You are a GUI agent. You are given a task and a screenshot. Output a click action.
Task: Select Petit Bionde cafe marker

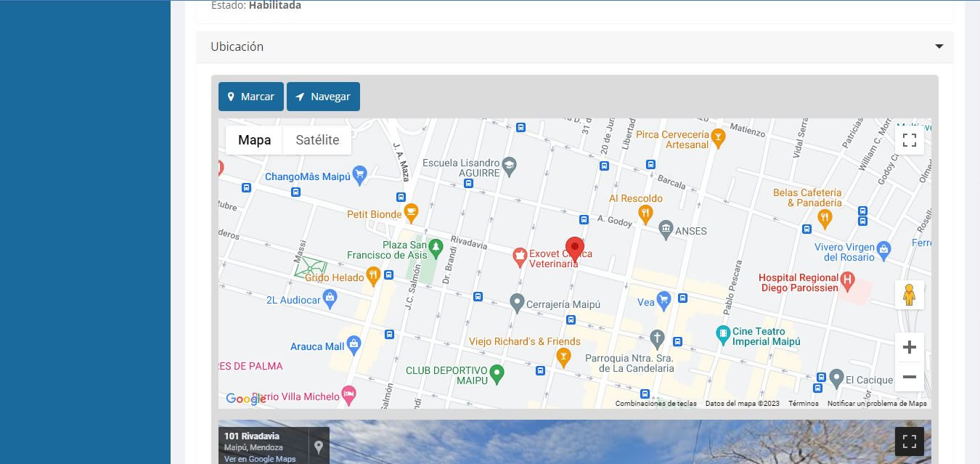coord(411,213)
